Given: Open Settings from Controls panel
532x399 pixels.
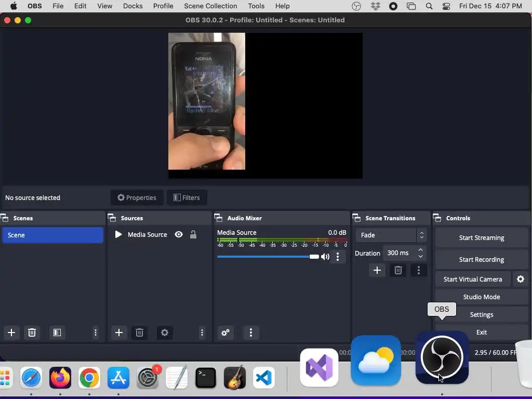Looking at the screenshot, I should (482, 314).
